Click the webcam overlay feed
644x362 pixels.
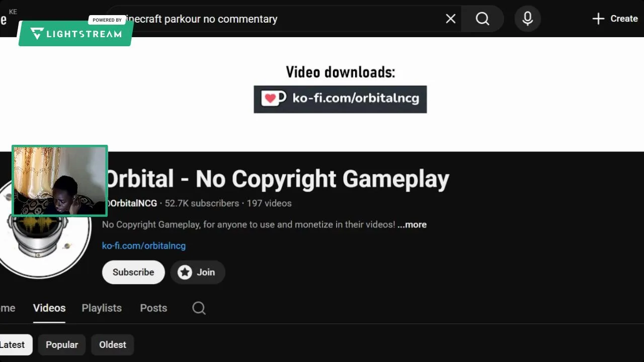[60, 181]
